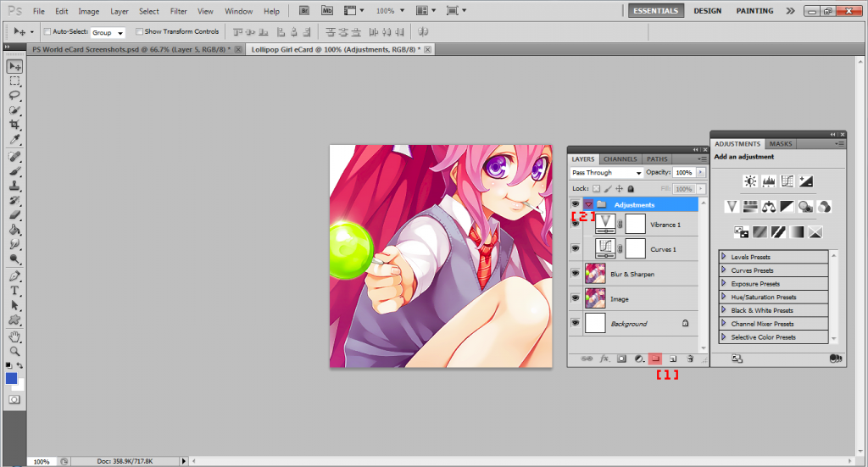This screenshot has height=467, width=868.
Task: Switch to the Painting workspace
Action: pos(754,10)
